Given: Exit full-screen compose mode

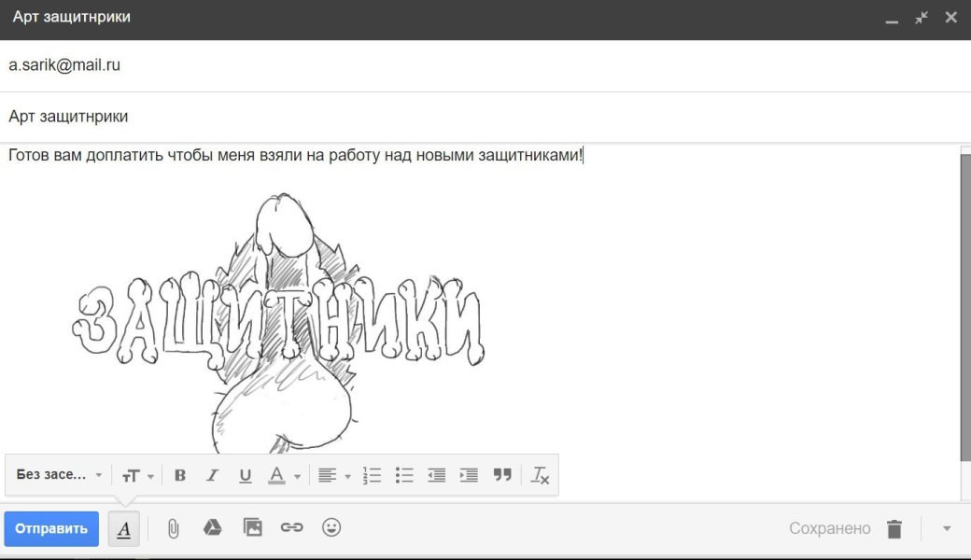Looking at the screenshot, I should tap(922, 18).
